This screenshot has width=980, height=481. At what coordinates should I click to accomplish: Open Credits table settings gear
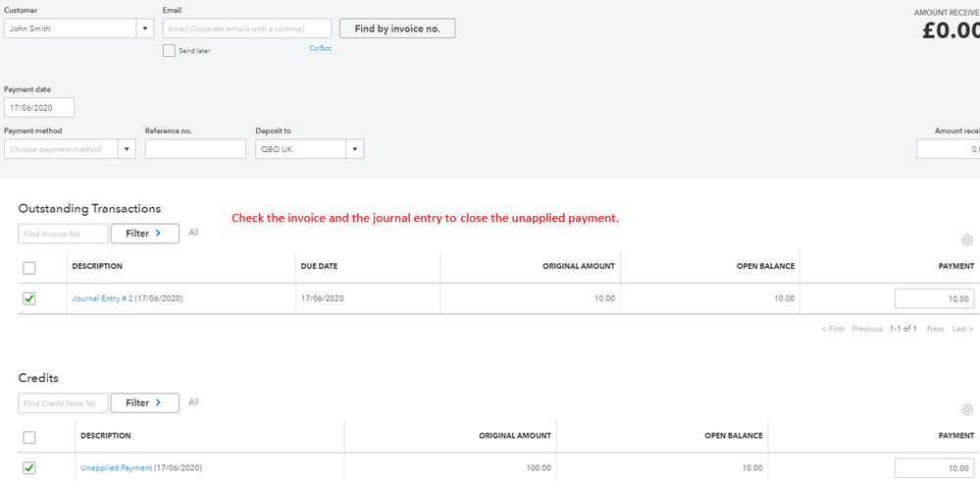966,410
